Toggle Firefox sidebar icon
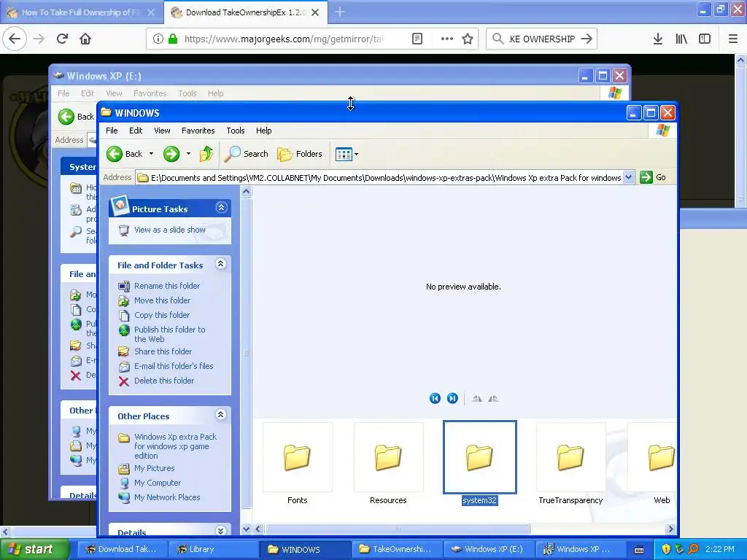This screenshot has width=747, height=560. point(705,39)
